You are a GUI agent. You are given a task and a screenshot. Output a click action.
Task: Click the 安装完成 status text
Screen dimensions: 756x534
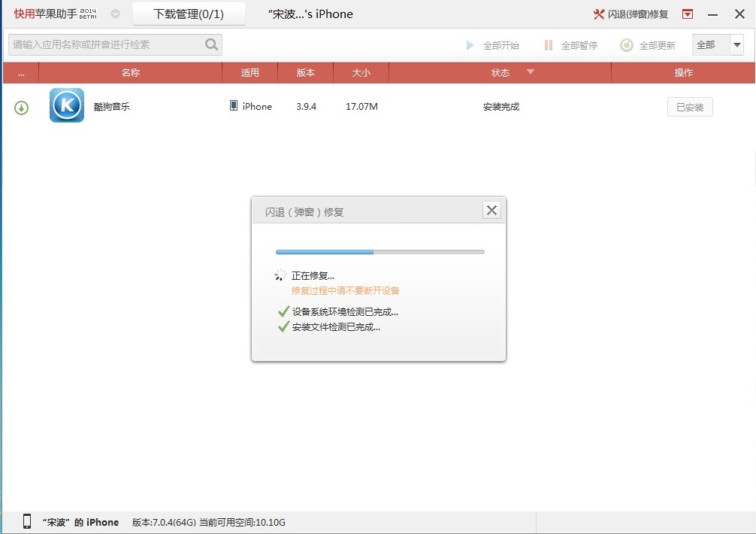[x=501, y=107]
